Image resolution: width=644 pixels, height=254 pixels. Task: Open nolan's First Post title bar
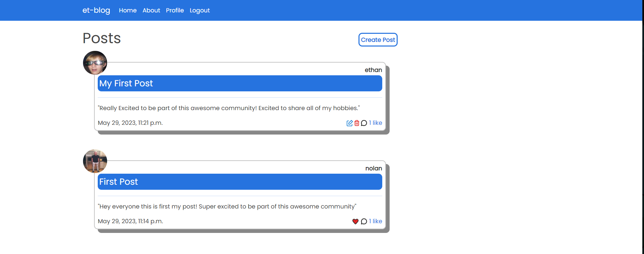(x=240, y=182)
